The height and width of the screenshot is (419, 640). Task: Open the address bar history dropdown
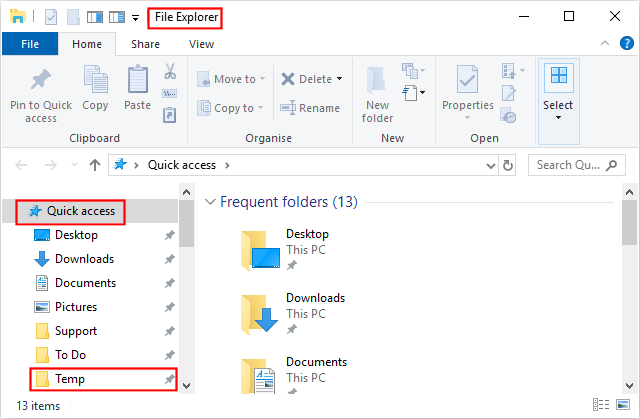coord(490,165)
